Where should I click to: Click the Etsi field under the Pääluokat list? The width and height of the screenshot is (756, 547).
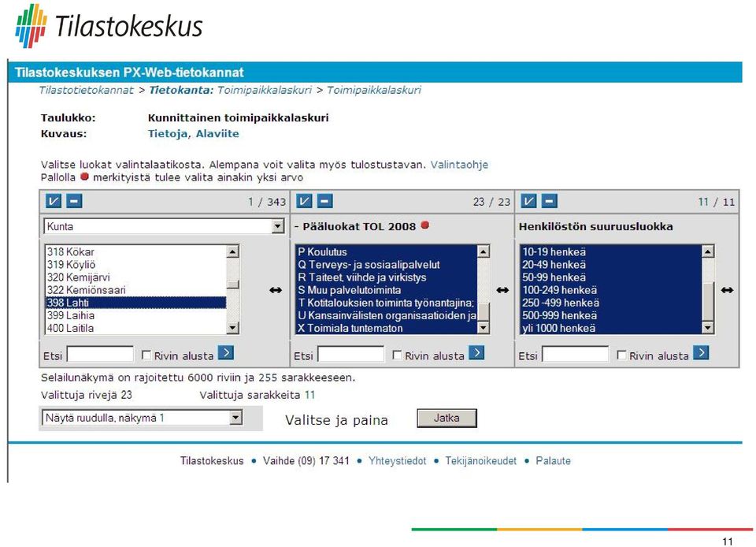(x=350, y=355)
